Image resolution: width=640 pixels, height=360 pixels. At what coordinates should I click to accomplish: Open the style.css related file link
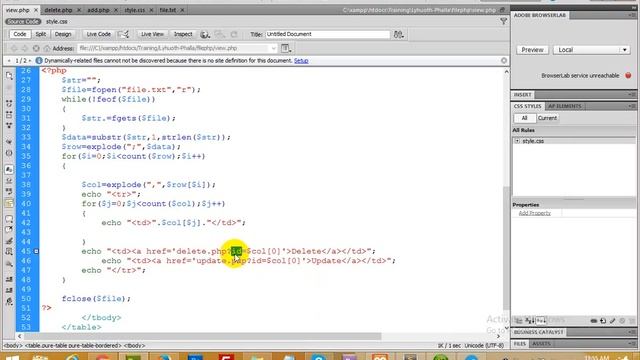point(56,21)
